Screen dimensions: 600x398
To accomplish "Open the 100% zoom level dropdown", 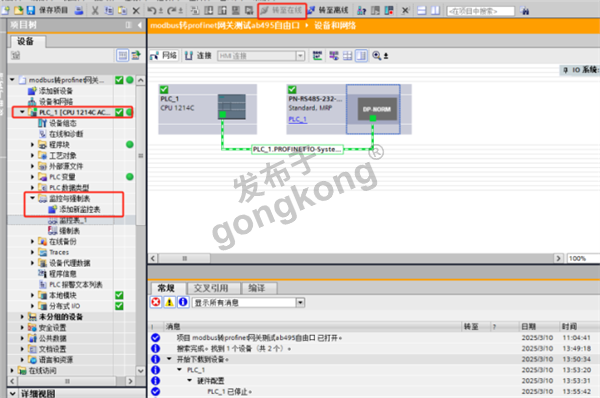I will [x=583, y=258].
